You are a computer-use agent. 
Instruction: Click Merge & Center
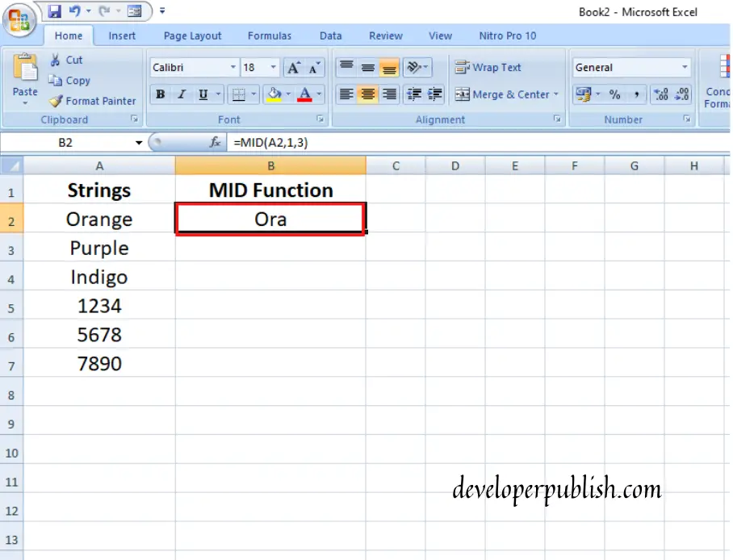tap(502, 94)
